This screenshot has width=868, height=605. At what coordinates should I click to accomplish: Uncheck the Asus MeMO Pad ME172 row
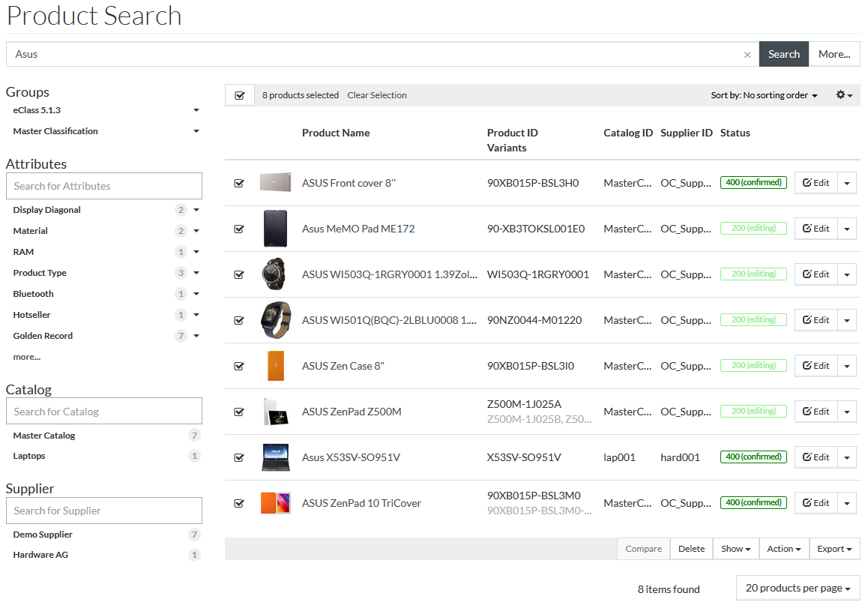pos(239,229)
